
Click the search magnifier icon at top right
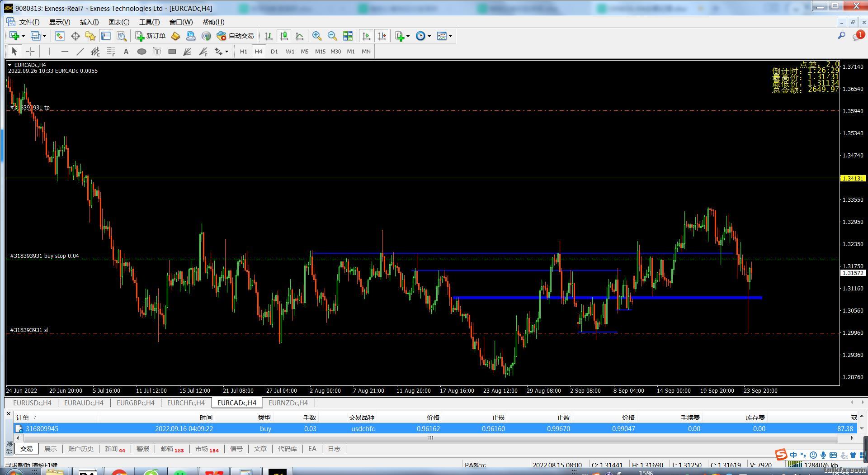click(841, 35)
